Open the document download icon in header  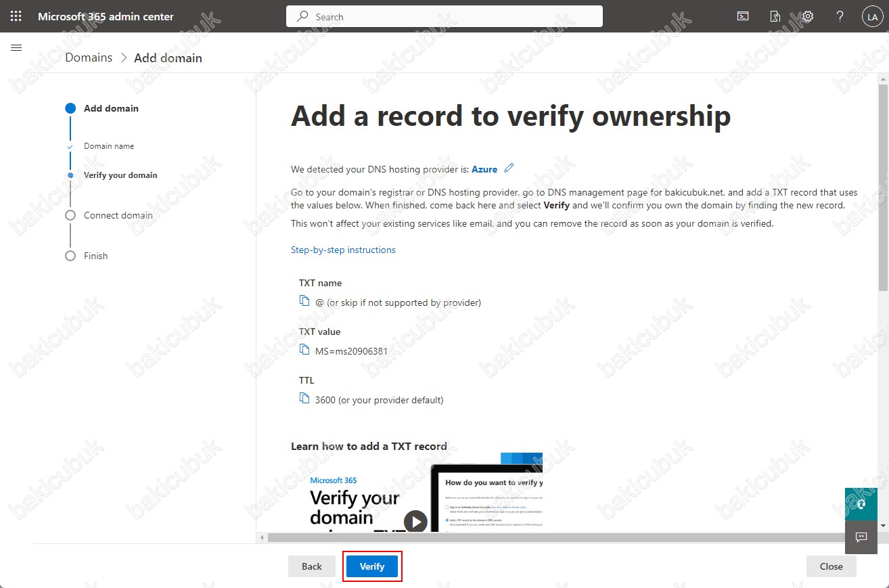click(x=775, y=16)
